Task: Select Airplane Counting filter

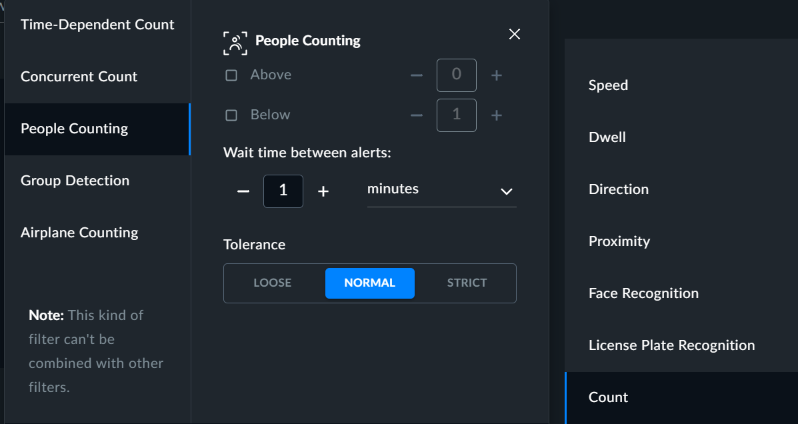Action: pos(97,233)
